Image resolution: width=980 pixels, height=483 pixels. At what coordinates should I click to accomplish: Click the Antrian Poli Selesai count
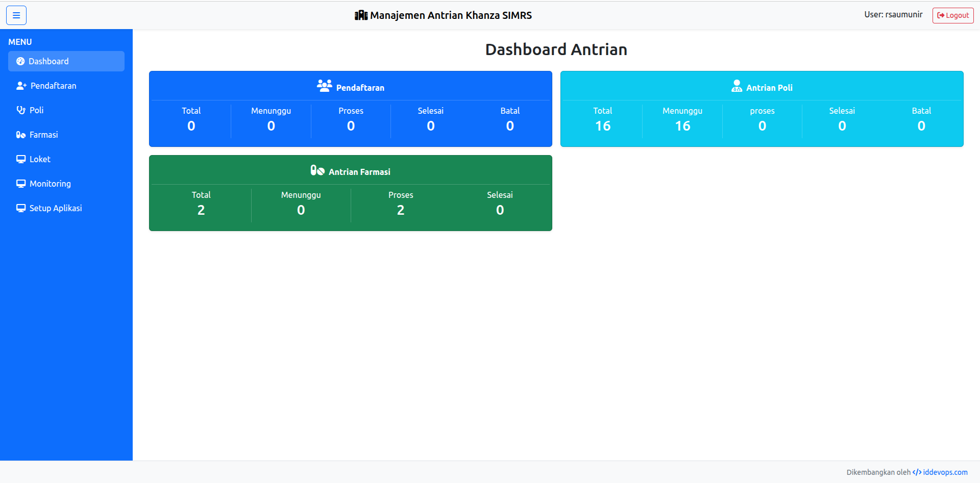click(842, 126)
